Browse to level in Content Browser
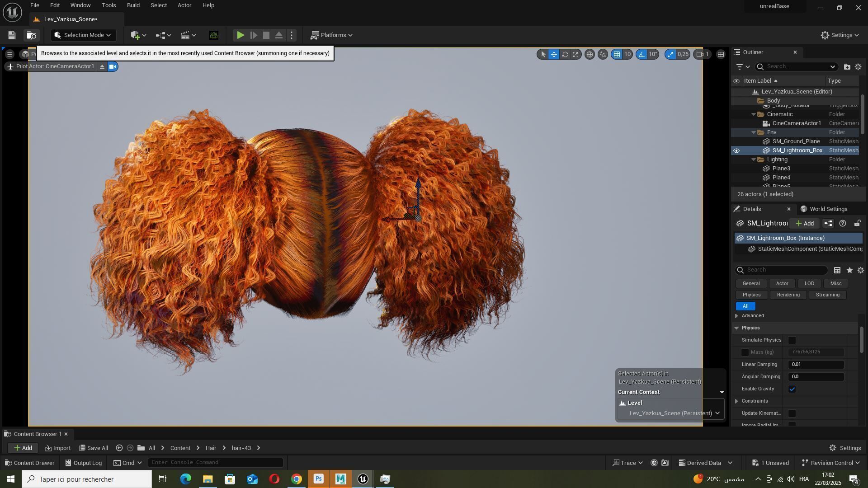The width and height of the screenshot is (868, 488). [31, 35]
